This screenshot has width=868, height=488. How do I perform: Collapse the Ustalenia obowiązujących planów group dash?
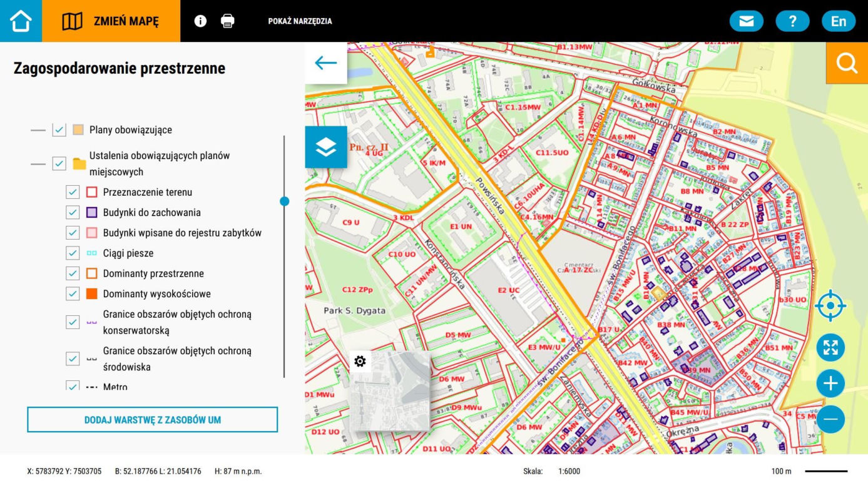[x=39, y=164]
